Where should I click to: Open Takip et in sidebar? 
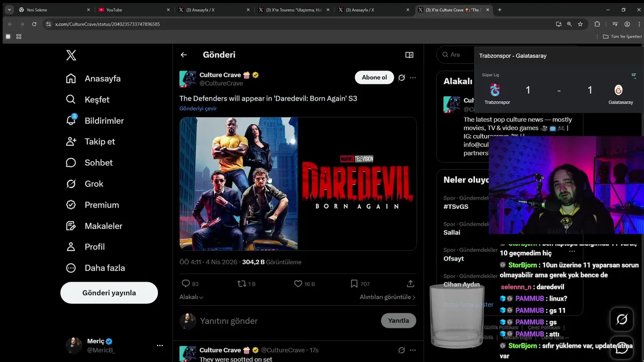(91, 142)
